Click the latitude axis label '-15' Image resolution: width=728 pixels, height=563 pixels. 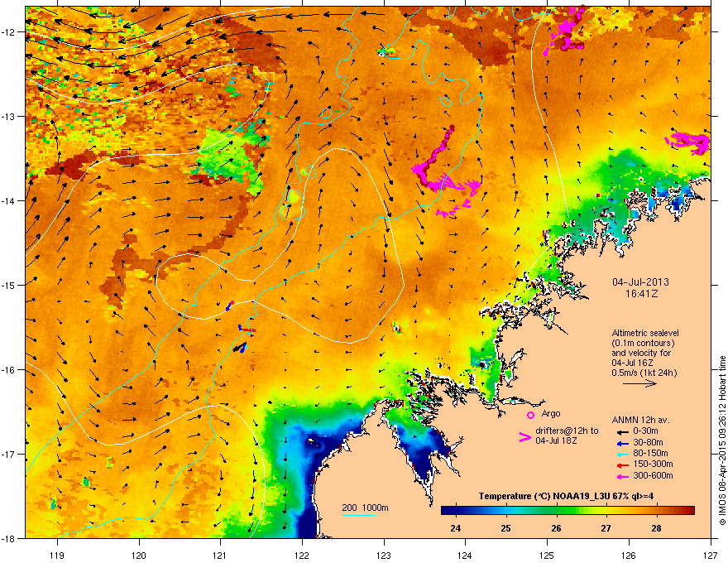click(x=8, y=285)
